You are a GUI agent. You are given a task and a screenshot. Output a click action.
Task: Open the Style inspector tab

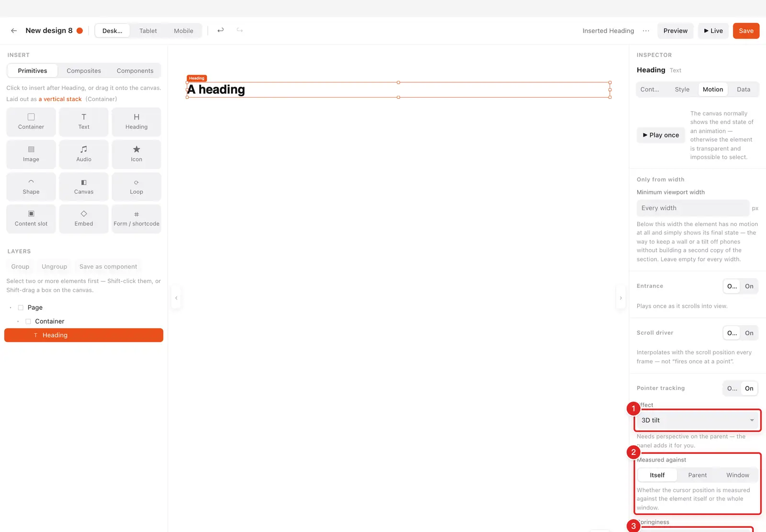pyautogui.click(x=682, y=90)
